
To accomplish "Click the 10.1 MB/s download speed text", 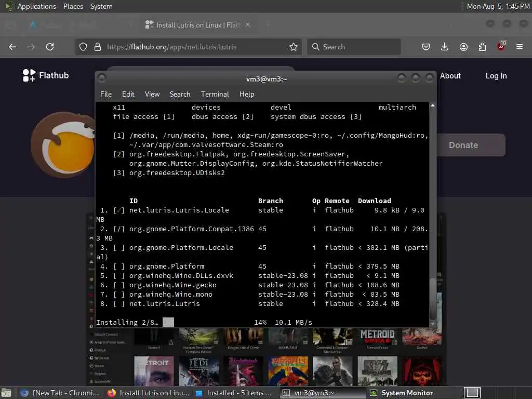I will point(293,322).
